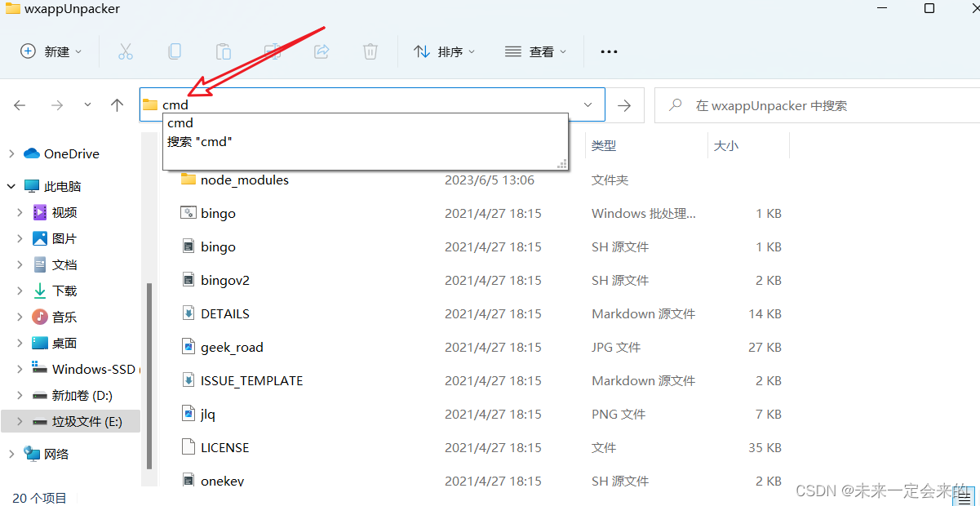Open the node_modules folder
The height and width of the screenshot is (506, 980).
click(x=245, y=180)
